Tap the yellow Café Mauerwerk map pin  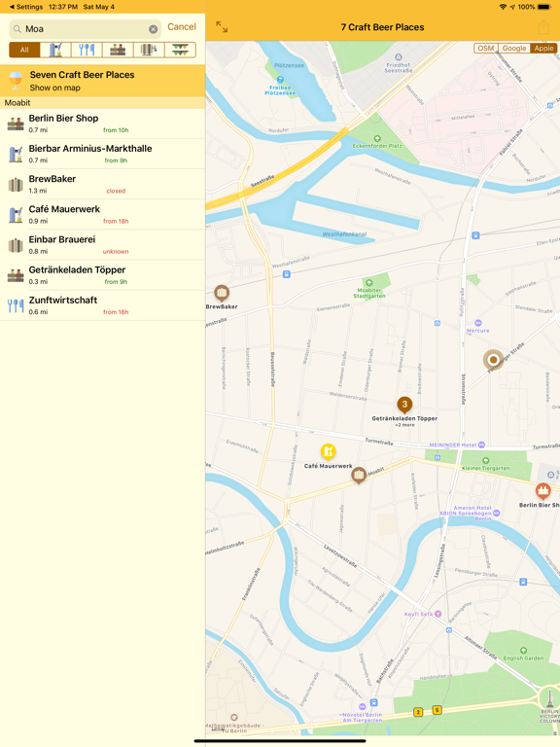pyautogui.click(x=328, y=450)
